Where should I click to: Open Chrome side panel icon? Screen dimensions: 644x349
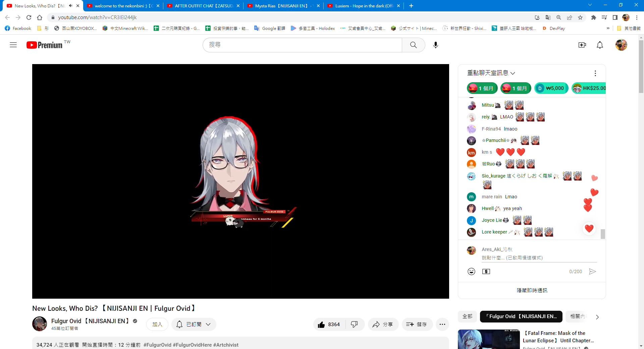coord(615,17)
